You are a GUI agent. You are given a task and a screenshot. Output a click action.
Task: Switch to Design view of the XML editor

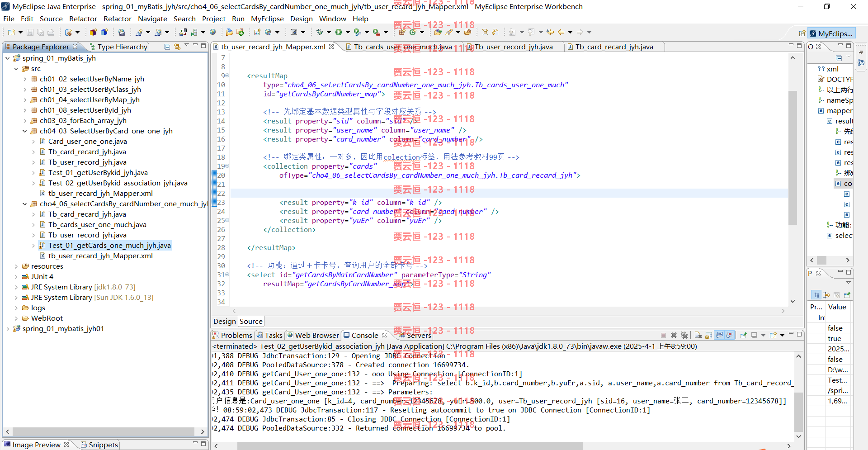[225, 321]
